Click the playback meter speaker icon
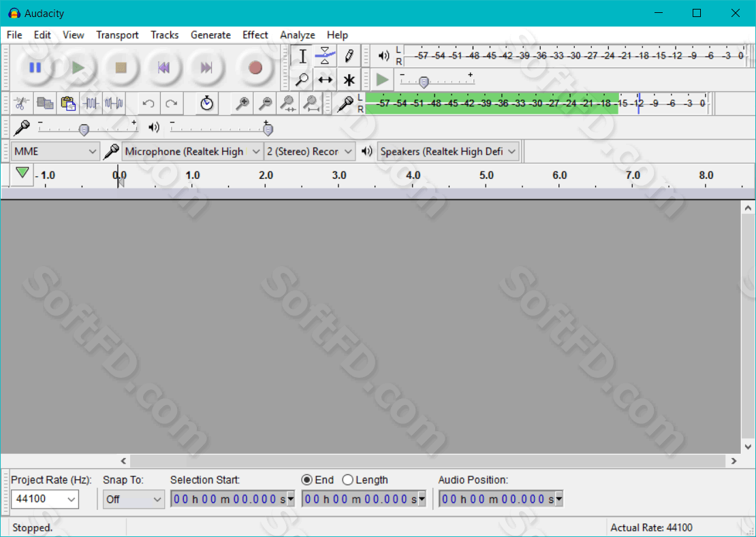 point(383,56)
